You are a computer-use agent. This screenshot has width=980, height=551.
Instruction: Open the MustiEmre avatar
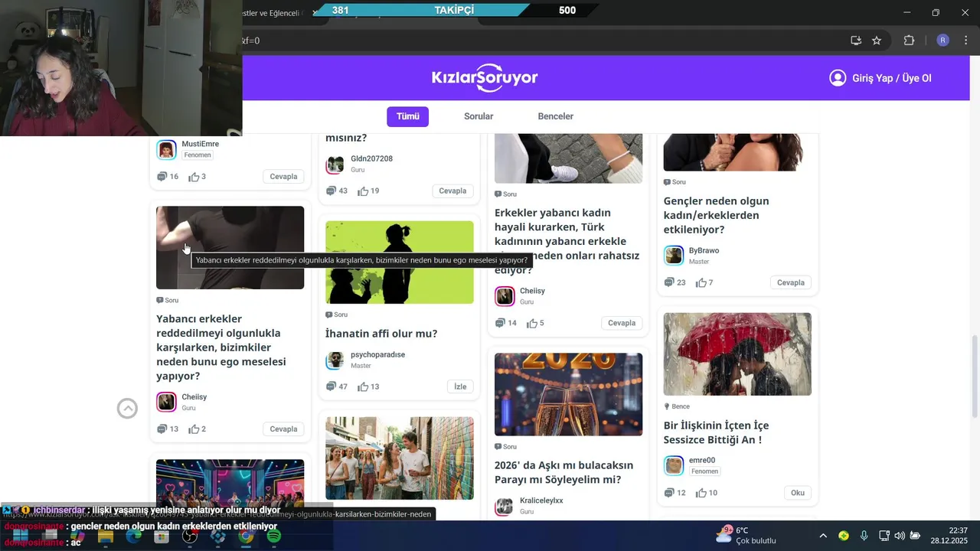pos(166,149)
